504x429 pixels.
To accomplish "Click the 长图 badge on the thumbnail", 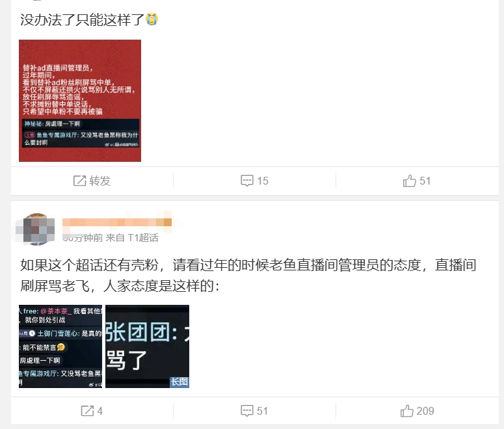I will point(179,382).
